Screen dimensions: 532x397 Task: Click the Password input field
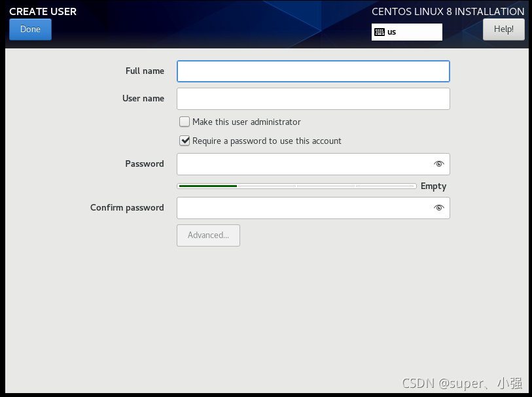pos(313,164)
